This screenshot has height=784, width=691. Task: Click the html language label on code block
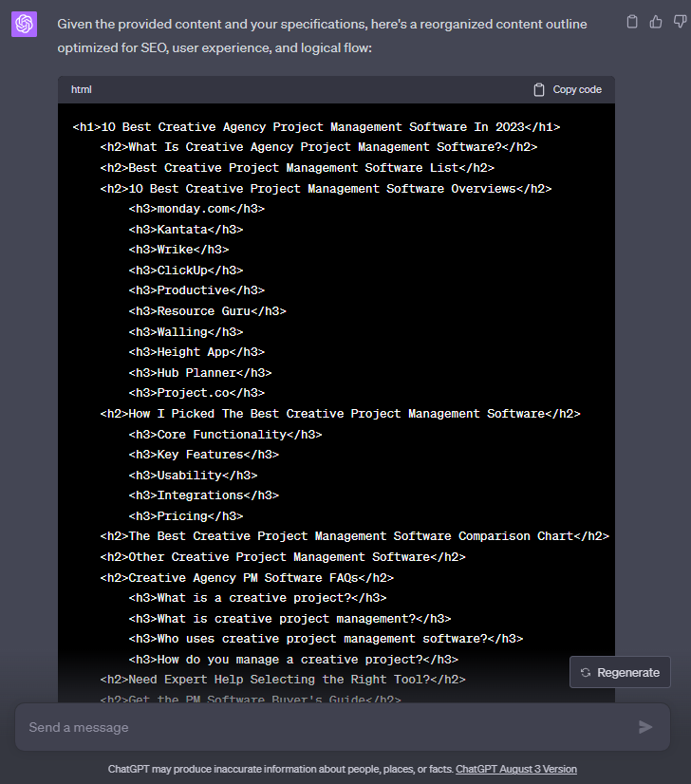(x=82, y=89)
